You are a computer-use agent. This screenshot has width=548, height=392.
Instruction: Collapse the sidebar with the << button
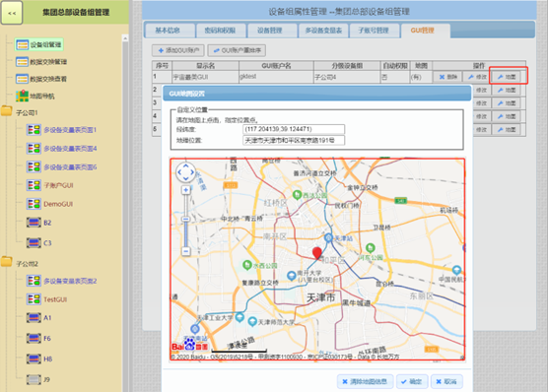click(x=12, y=13)
